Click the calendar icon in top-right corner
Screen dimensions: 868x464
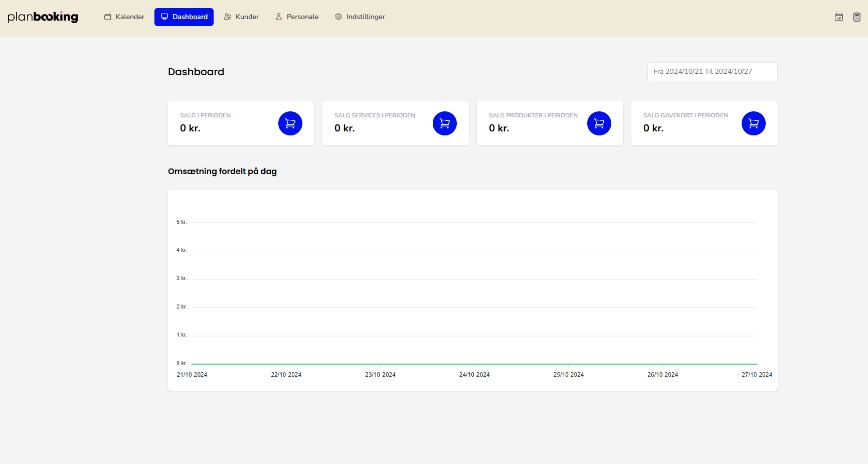point(838,17)
